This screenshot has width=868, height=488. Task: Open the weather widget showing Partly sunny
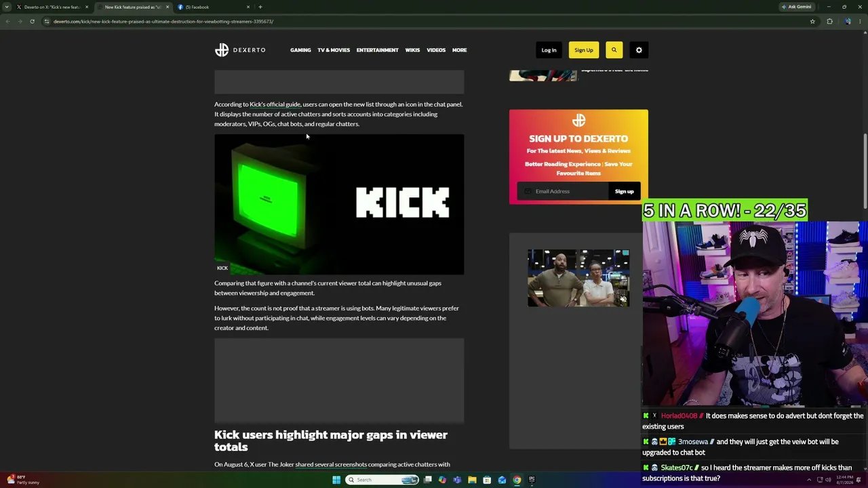pyautogui.click(x=24, y=480)
